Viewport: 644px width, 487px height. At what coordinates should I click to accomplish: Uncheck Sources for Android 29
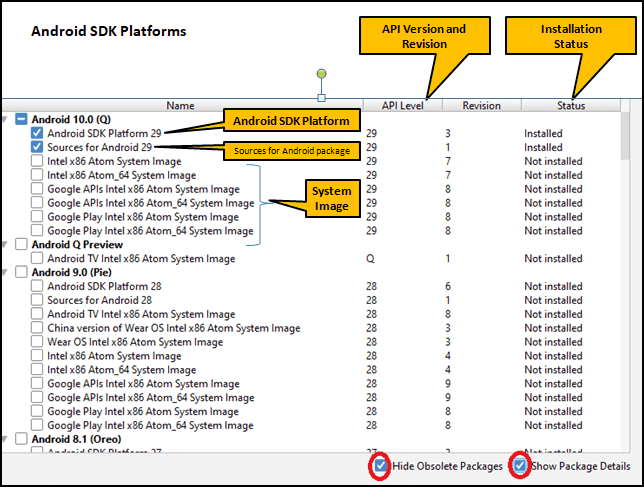click(x=37, y=147)
